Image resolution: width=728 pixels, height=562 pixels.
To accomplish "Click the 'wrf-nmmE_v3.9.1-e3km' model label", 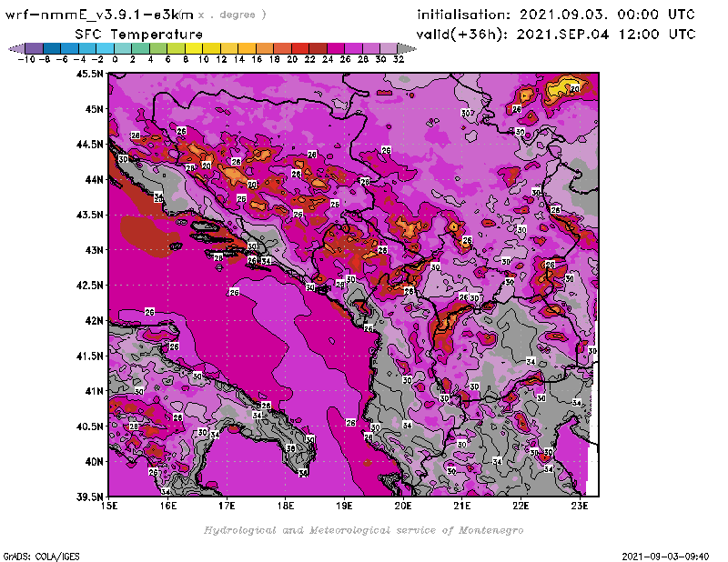I will click(99, 15).
